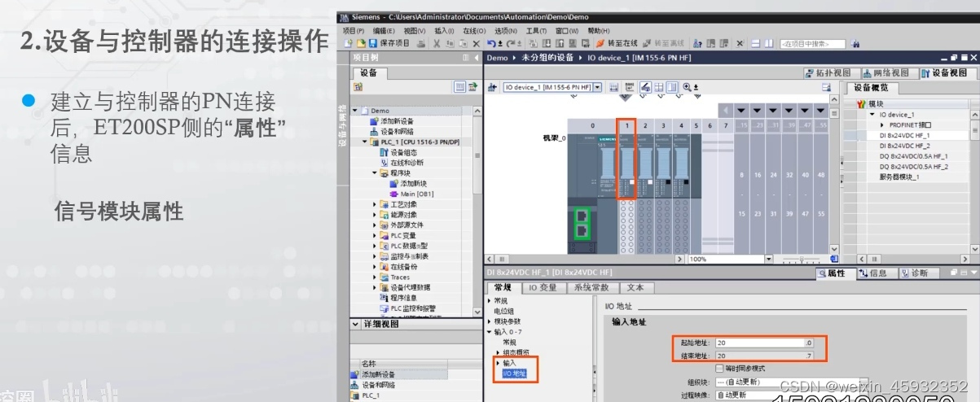
Task: Click the Delete X icon in toolbar
Action: [477, 43]
